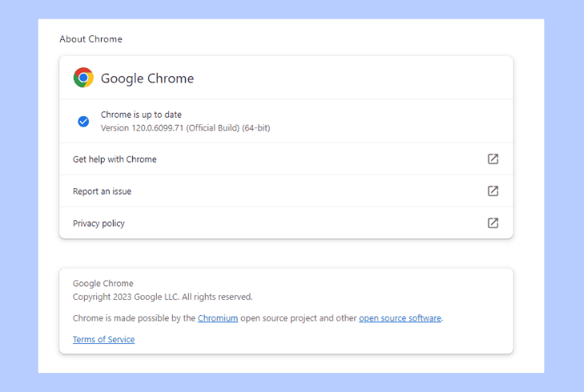Open external link icon for Privacy policy

(493, 223)
